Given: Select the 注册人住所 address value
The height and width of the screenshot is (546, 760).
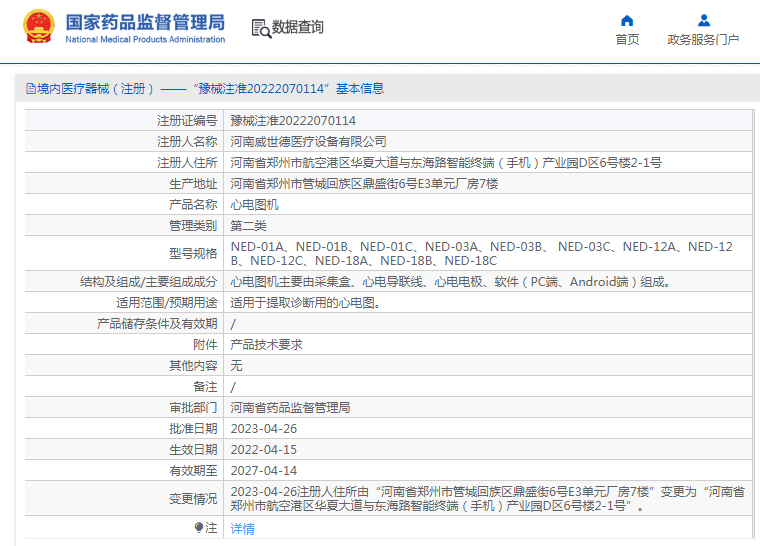Looking at the screenshot, I should point(446,163).
